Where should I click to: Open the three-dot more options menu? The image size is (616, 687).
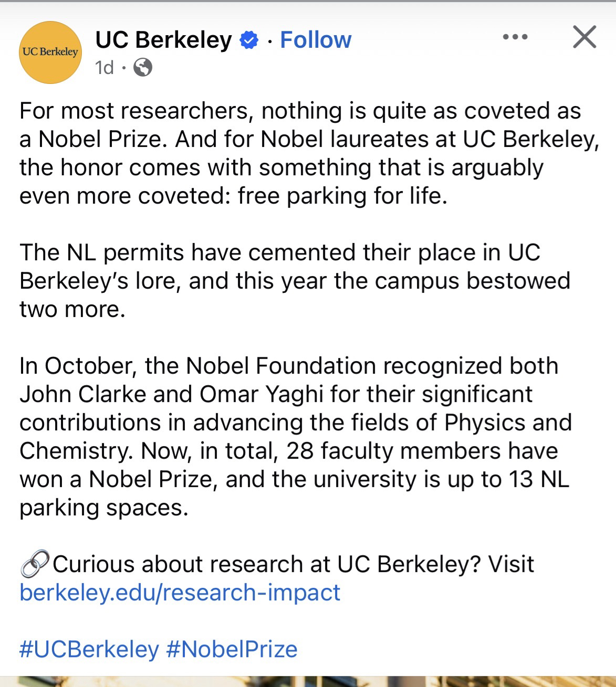[x=515, y=37]
